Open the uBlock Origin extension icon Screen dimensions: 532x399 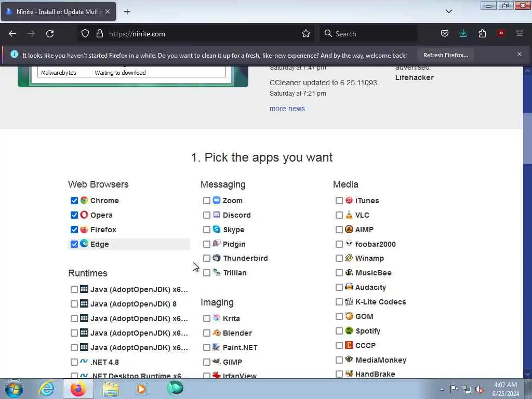pyautogui.click(x=501, y=33)
